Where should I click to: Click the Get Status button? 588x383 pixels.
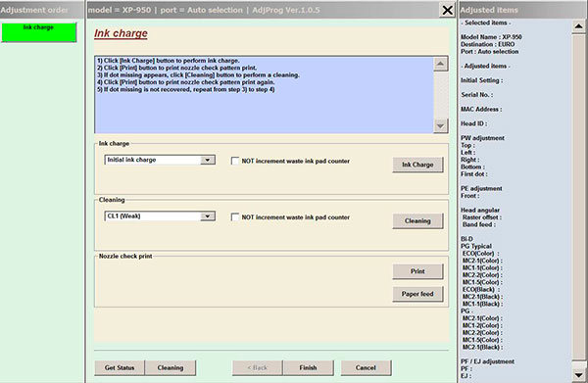[120, 367]
